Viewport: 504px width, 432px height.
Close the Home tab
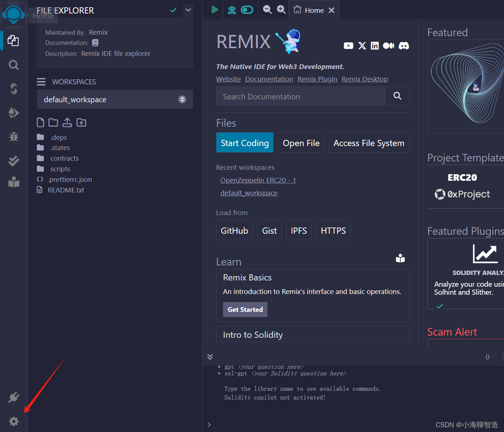[x=331, y=10]
